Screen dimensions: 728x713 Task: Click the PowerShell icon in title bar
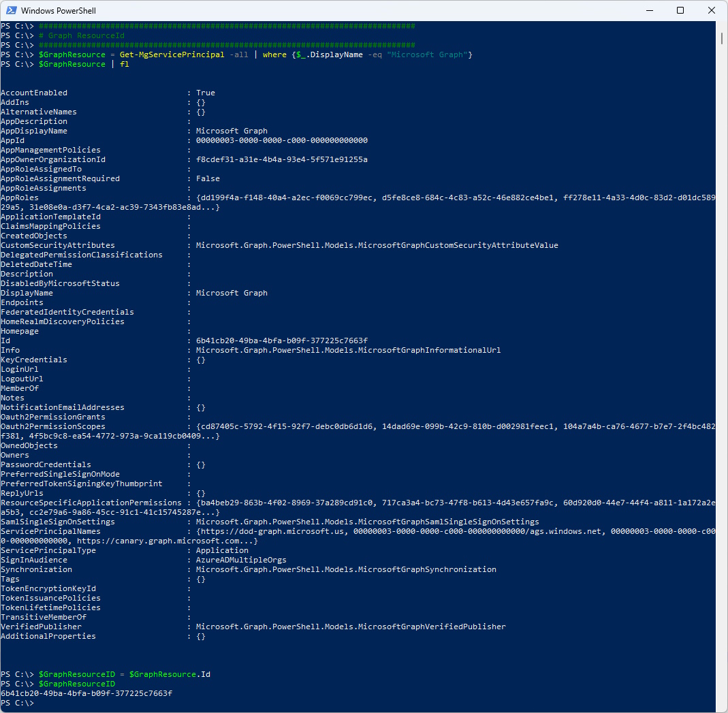(x=11, y=10)
